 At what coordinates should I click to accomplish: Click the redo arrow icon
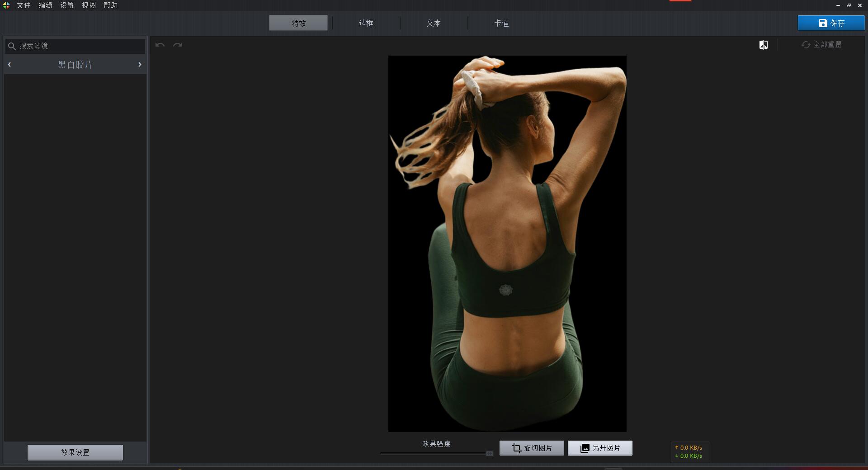pyautogui.click(x=178, y=45)
